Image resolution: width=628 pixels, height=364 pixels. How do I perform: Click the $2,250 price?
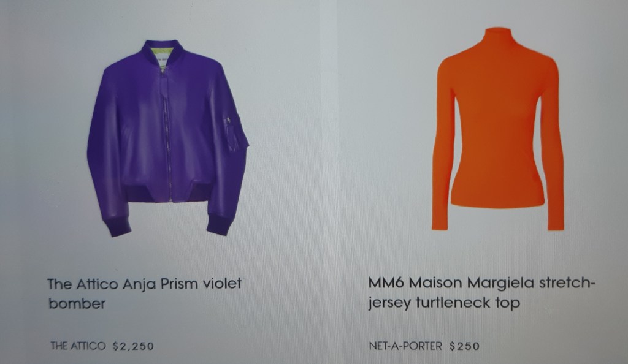tap(133, 346)
